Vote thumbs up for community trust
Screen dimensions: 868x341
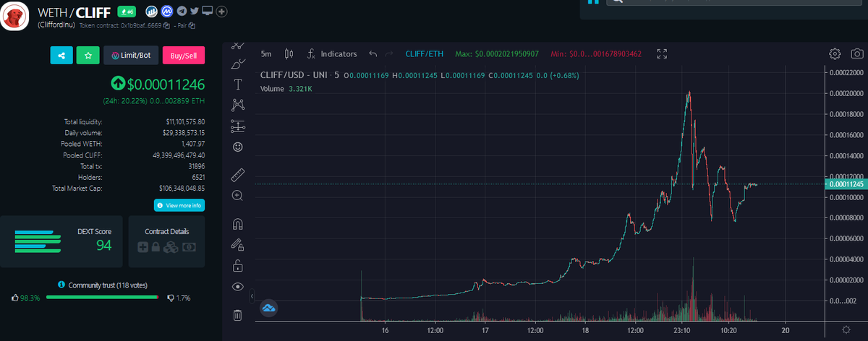(16, 298)
